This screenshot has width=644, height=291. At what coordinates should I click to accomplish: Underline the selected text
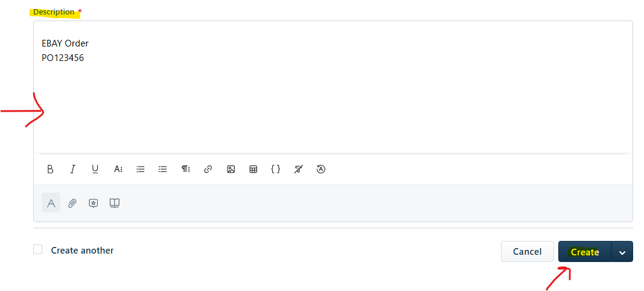tap(95, 169)
